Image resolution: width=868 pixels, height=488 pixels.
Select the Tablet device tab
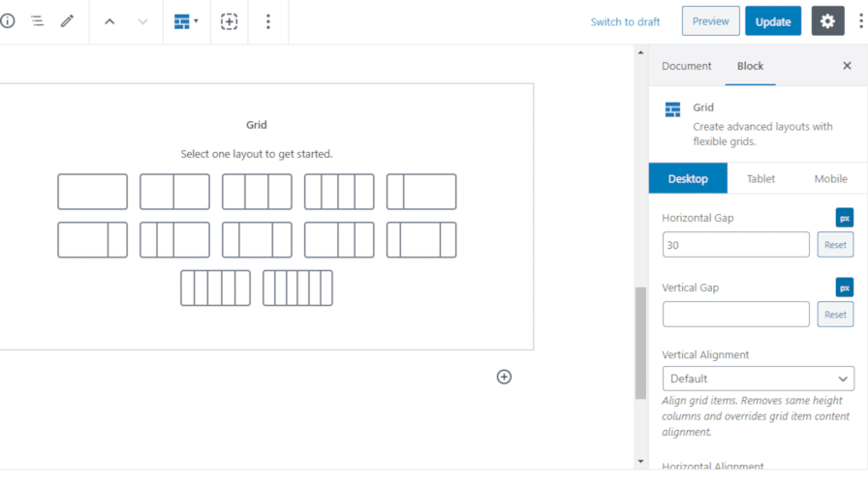[760, 179]
